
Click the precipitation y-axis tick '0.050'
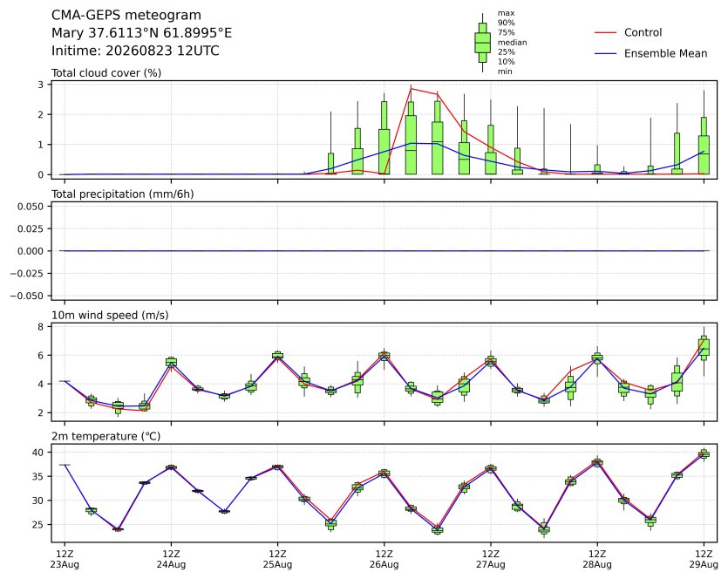tap(31, 206)
